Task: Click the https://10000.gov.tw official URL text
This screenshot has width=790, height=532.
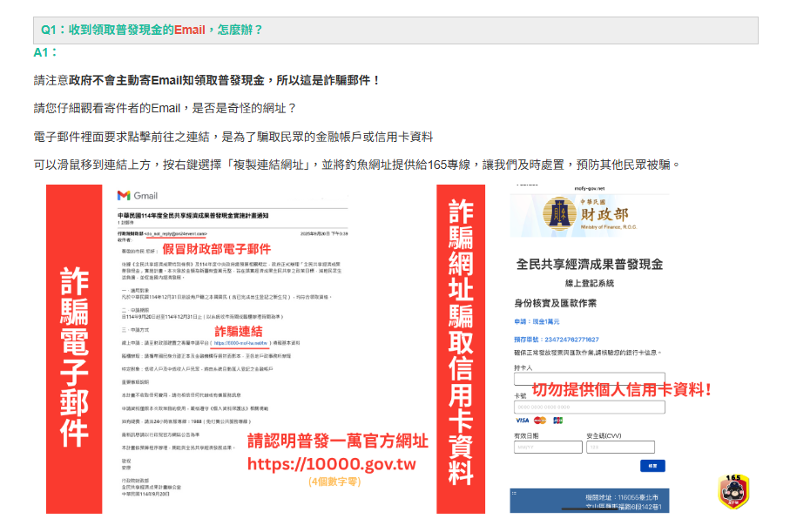Action: pos(332,463)
